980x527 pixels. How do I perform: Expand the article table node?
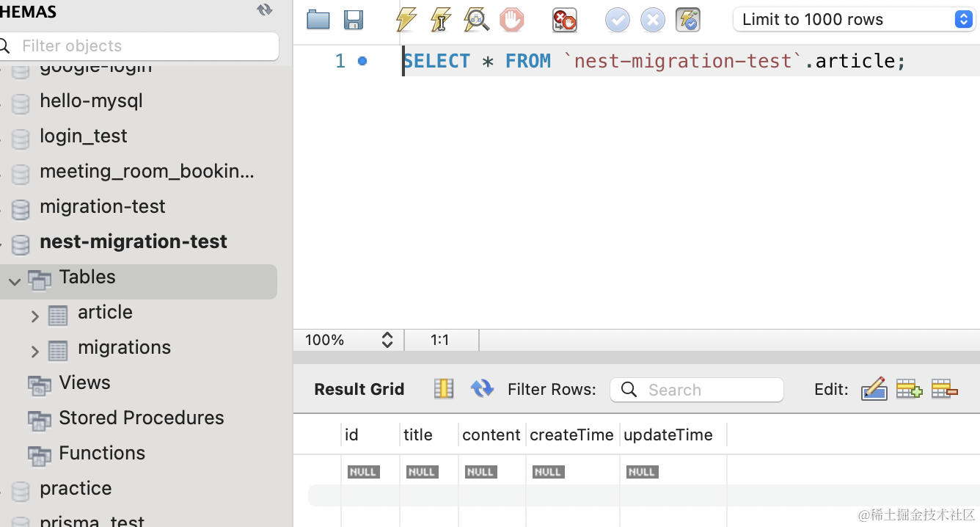34,316
